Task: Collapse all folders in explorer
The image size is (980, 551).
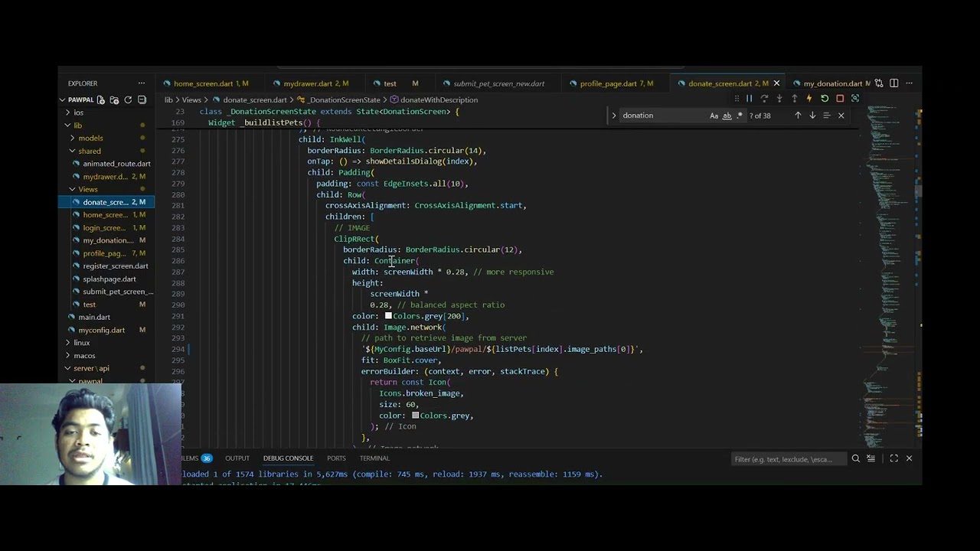Action: click(142, 99)
